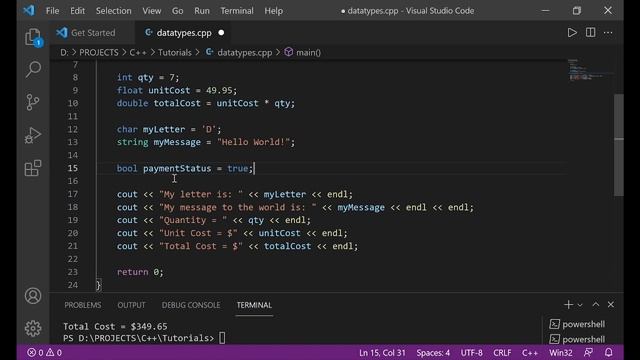Click return 0 statement on line 23
Image resolution: width=640 pixels, height=360 pixels.
pyautogui.click(x=140, y=272)
